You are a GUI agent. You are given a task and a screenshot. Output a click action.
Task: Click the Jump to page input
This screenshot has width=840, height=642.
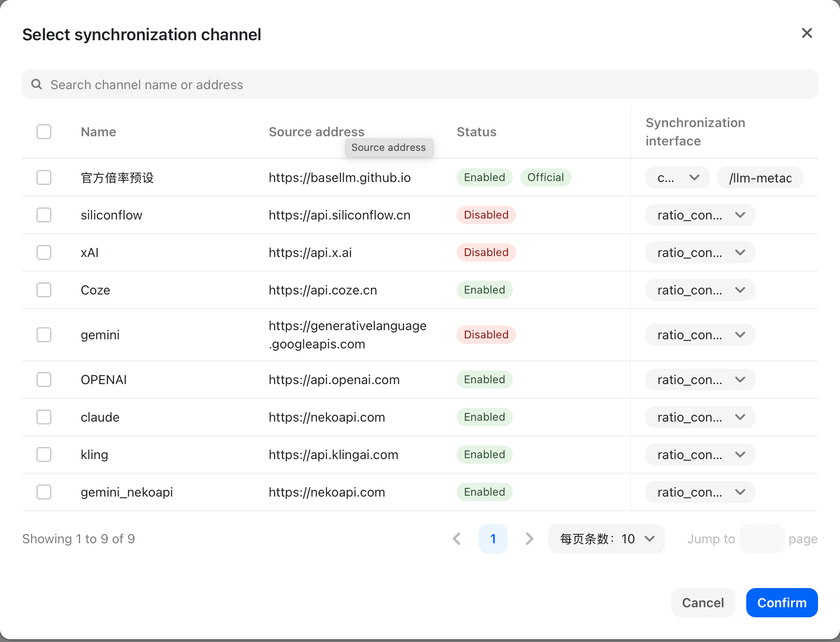[x=762, y=539]
